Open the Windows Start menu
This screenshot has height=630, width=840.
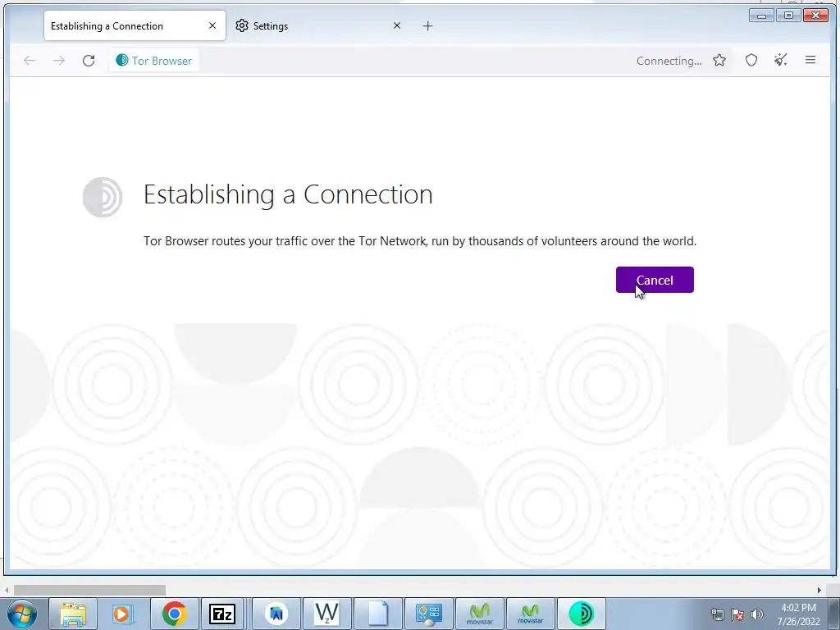pyautogui.click(x=22, y=614)
